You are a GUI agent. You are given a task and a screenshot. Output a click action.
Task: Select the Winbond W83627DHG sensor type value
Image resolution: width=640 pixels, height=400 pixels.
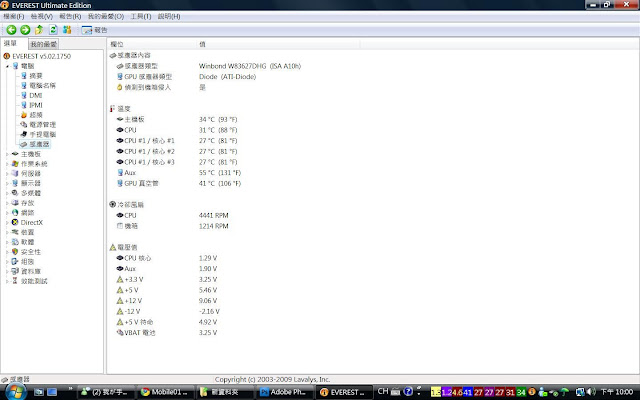250,66
